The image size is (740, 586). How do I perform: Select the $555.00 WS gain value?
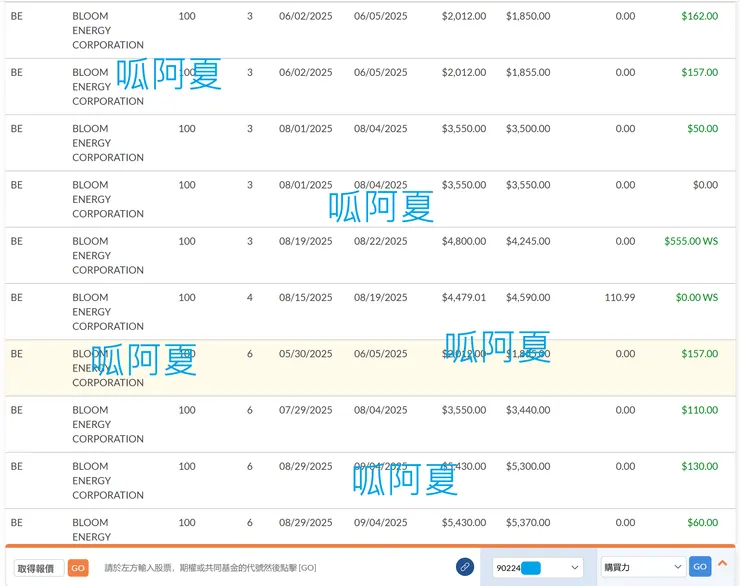[691, 241]
